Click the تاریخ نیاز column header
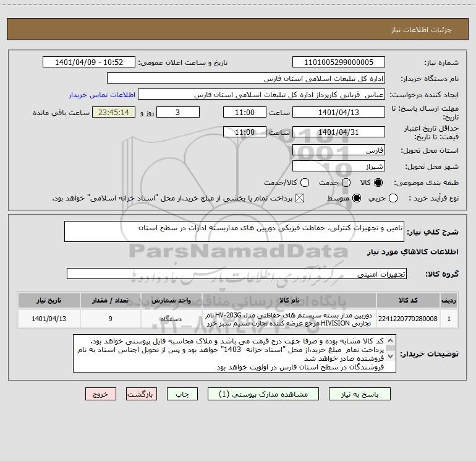 point(49,300)
